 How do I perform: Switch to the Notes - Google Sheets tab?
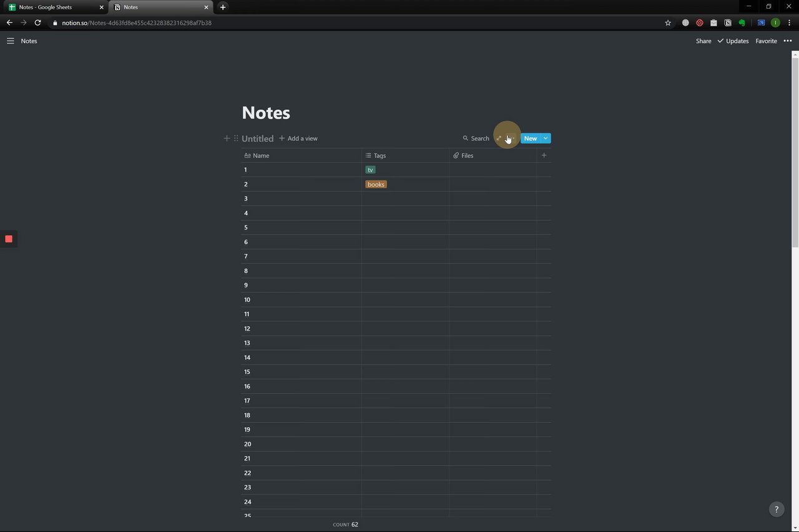coord(55,7)
